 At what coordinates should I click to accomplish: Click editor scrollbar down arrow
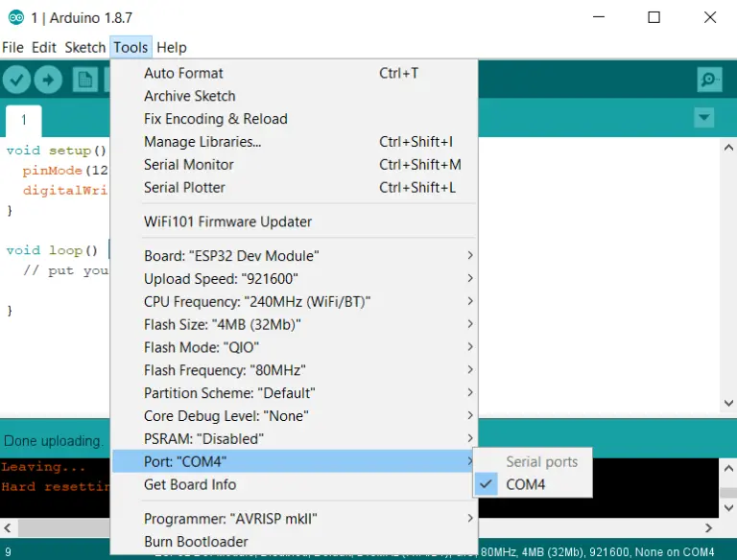pos(728,403)
